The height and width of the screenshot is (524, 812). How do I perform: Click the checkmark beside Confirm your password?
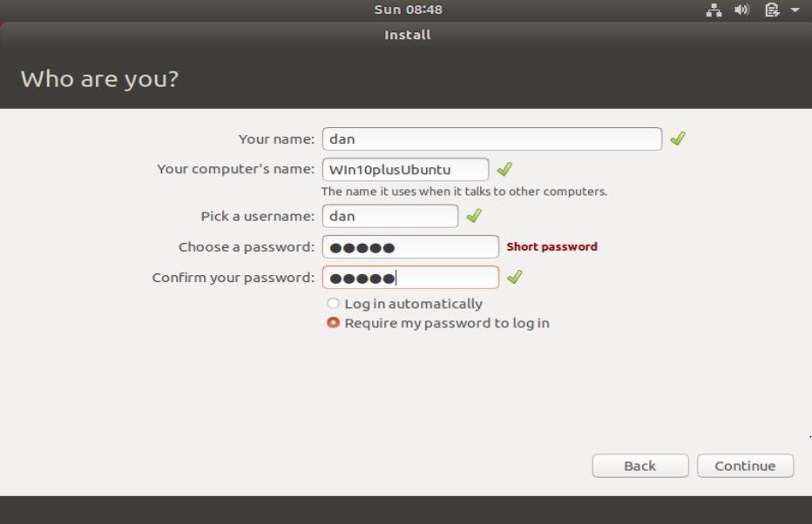tap(514, 277)
